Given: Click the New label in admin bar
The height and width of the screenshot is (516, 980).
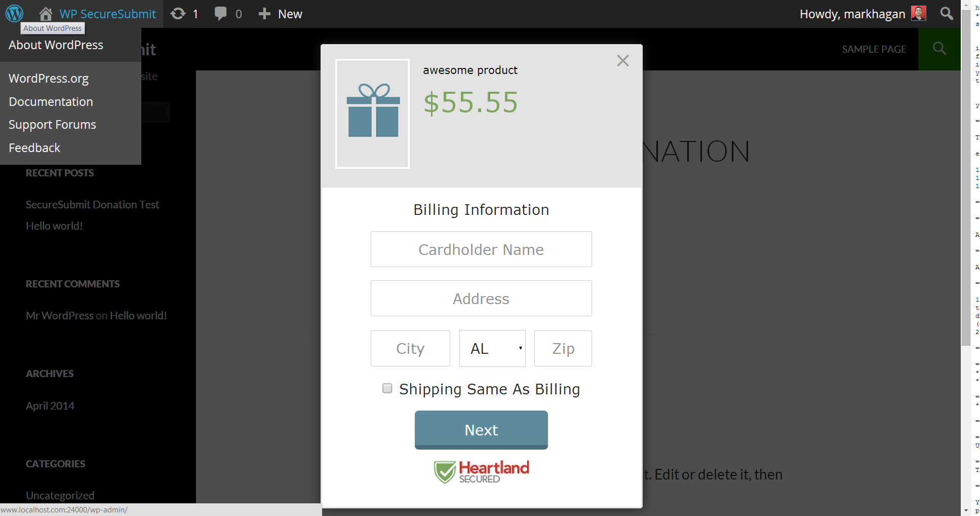Looking at the screenshot, I should (x=290, y=14).
